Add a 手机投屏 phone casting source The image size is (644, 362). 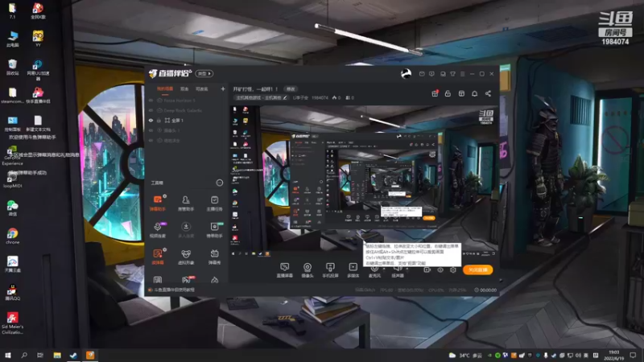click(330, 270)
